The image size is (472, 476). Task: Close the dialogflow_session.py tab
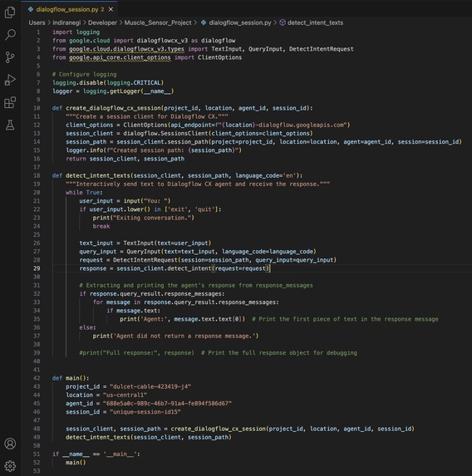111,9
